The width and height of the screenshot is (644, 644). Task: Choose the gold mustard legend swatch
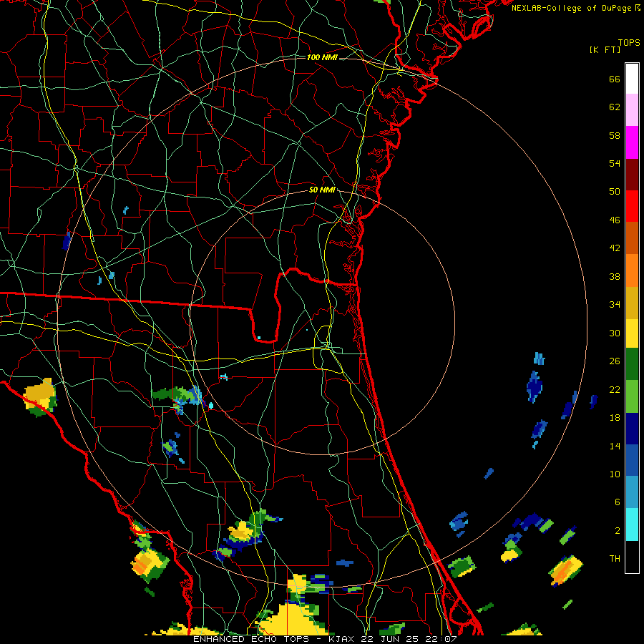(x=632, y=302)
